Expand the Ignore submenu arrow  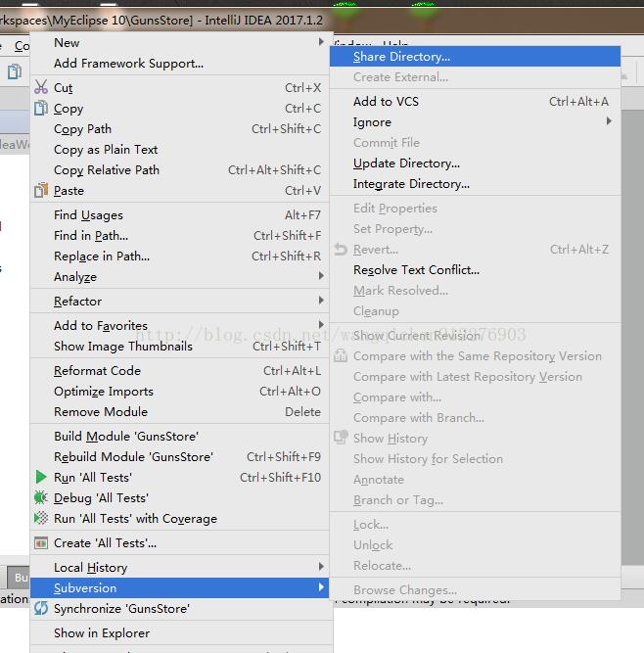609,121
